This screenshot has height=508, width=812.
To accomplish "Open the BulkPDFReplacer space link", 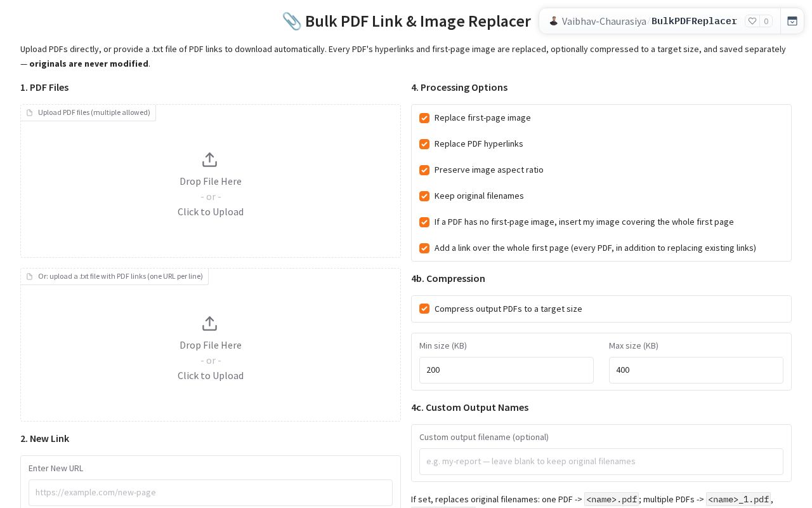I will coord(694,21).
